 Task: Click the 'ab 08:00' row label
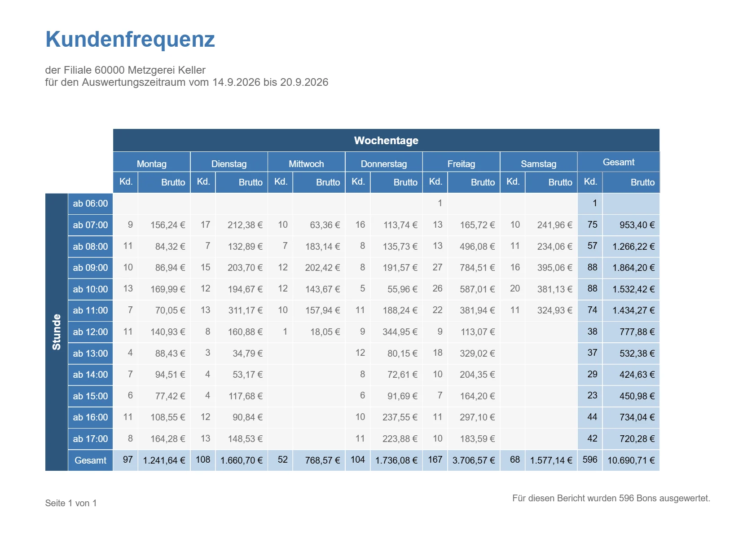(90, 247)
